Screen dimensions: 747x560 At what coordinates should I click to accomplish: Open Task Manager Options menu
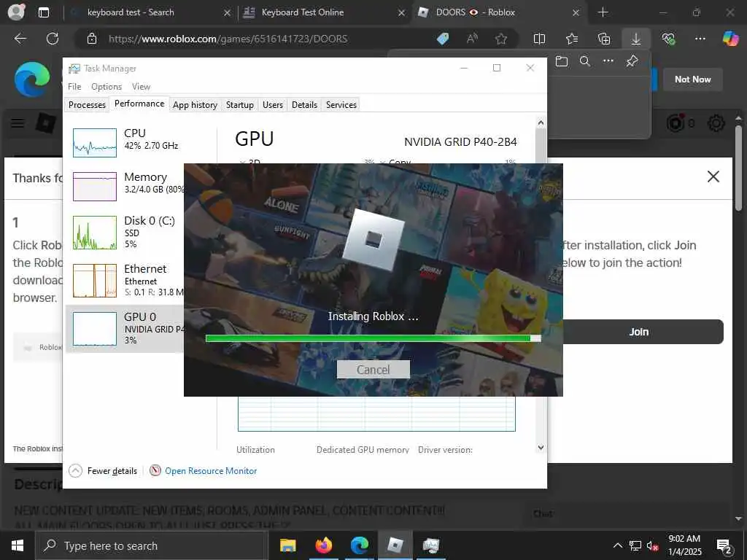point(107,87)
